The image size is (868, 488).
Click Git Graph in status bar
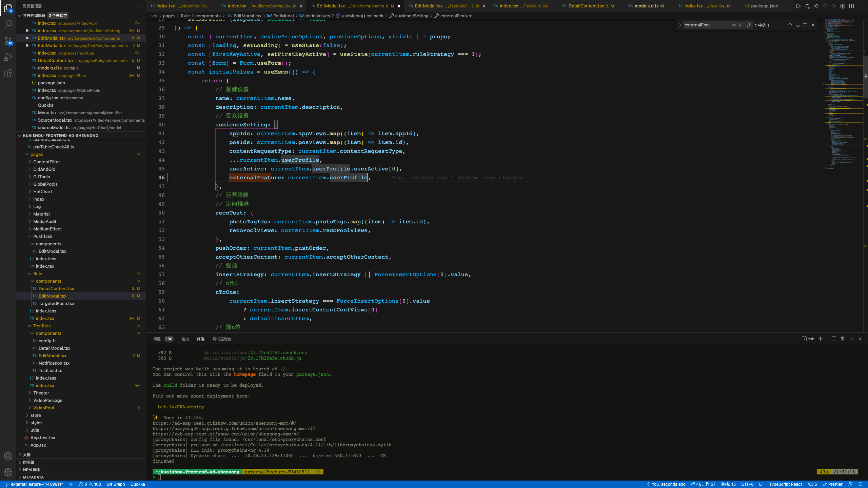click(116, 484)
